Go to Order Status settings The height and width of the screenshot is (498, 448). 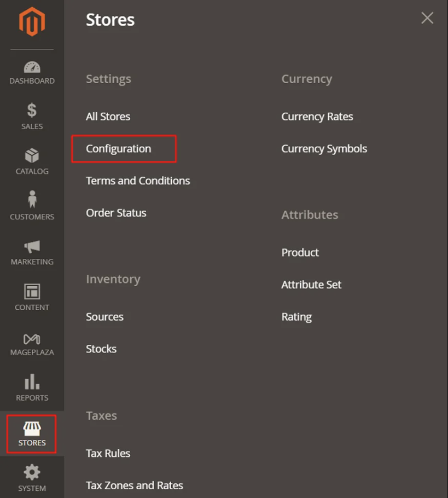point(116,212)
